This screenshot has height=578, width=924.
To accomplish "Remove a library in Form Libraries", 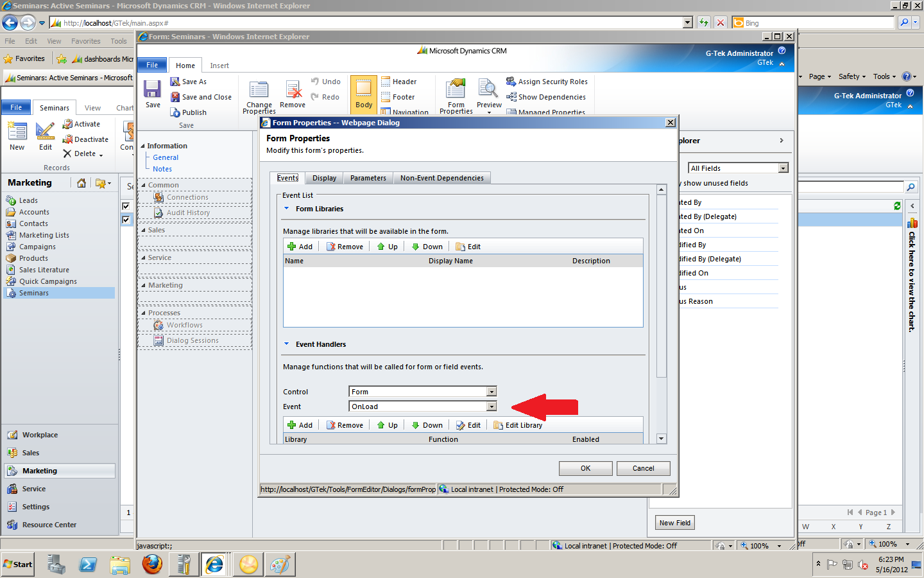I will 345,247.
